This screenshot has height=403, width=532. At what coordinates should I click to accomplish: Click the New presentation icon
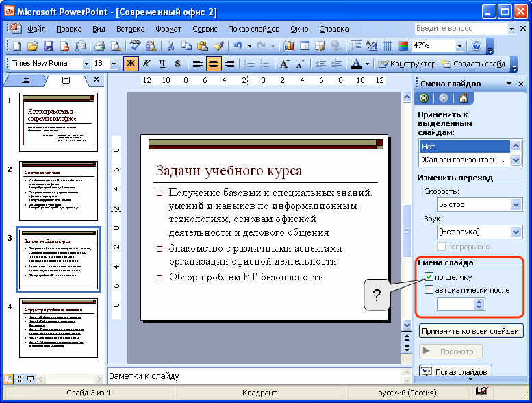(16, 46)
